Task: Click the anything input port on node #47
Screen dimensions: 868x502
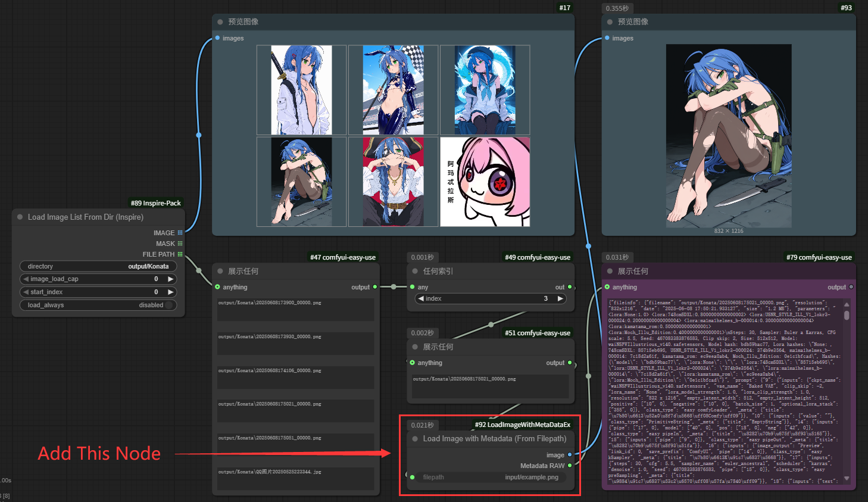Action: [x=218, y=287]
